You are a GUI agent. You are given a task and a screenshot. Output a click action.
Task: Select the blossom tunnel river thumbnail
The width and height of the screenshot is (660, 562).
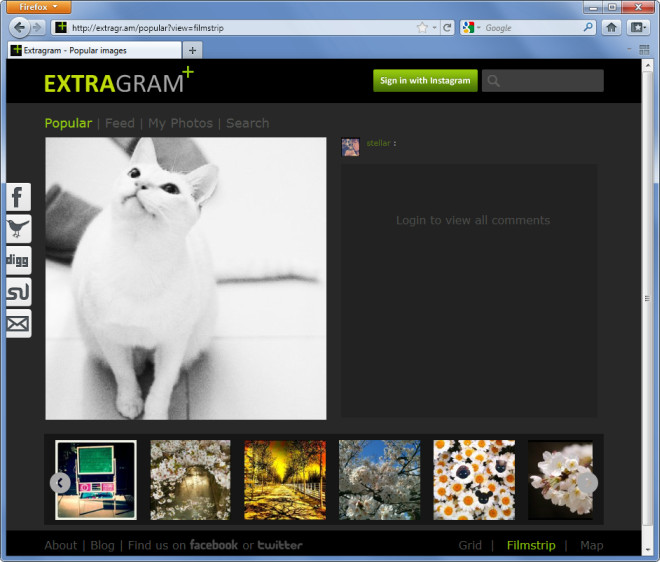pos(190,480)
